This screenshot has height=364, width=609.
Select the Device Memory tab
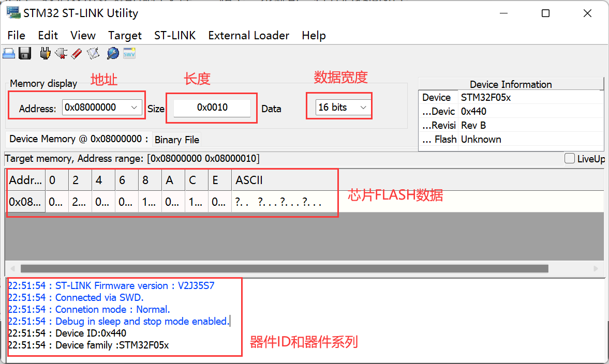point(79,139)
